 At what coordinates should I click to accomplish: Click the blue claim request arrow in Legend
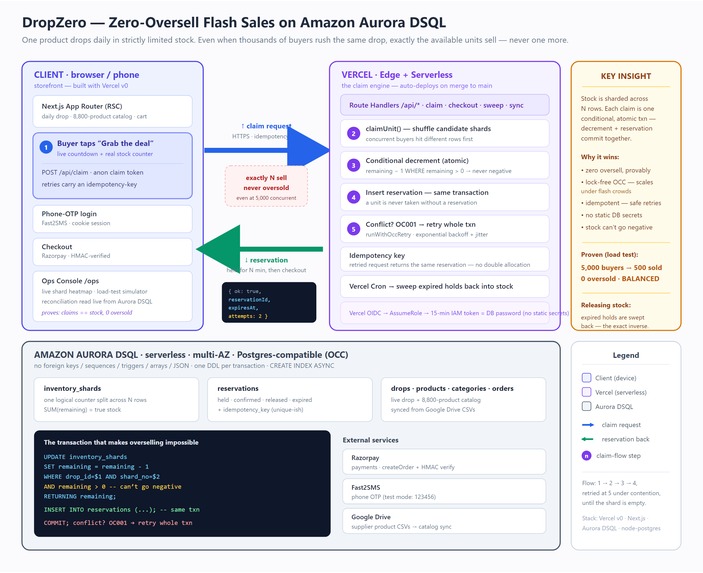[x=587, y=425]
